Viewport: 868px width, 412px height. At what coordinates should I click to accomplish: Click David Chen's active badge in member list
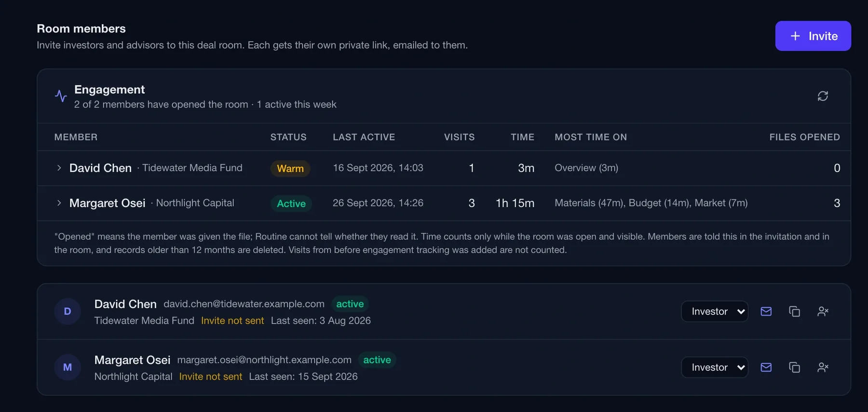pyautogui.click(x=350, y=304)
